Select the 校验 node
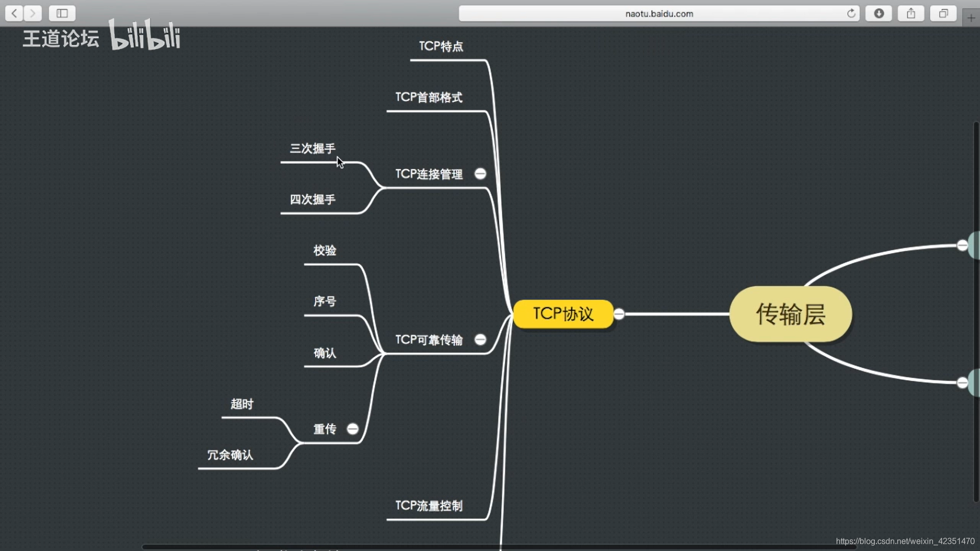Viewport: 980px width, 551px height. click(325, 251)
